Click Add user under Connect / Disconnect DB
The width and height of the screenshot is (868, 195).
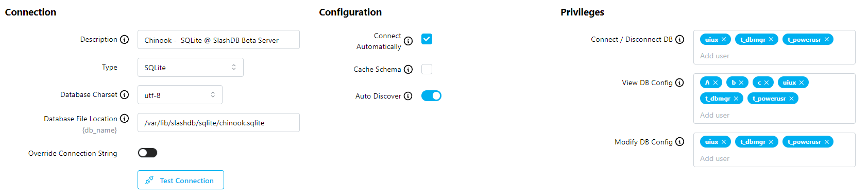(714, 56)
